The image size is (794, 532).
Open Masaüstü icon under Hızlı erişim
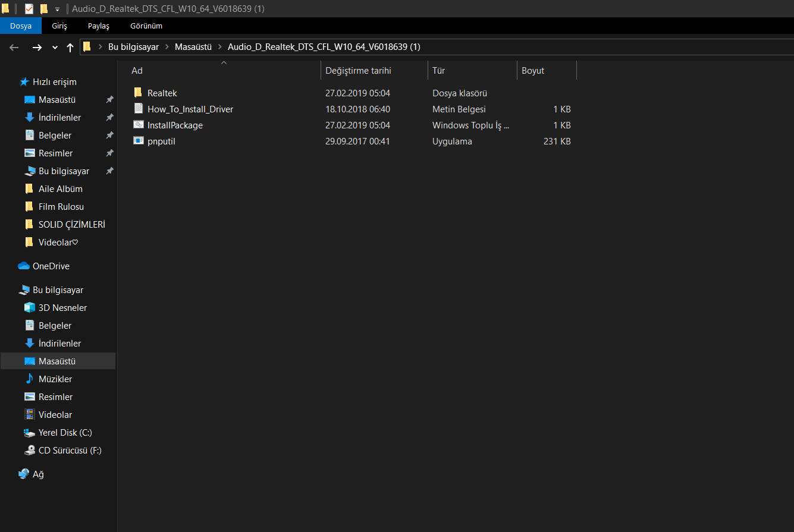click(x=30, y=100)
